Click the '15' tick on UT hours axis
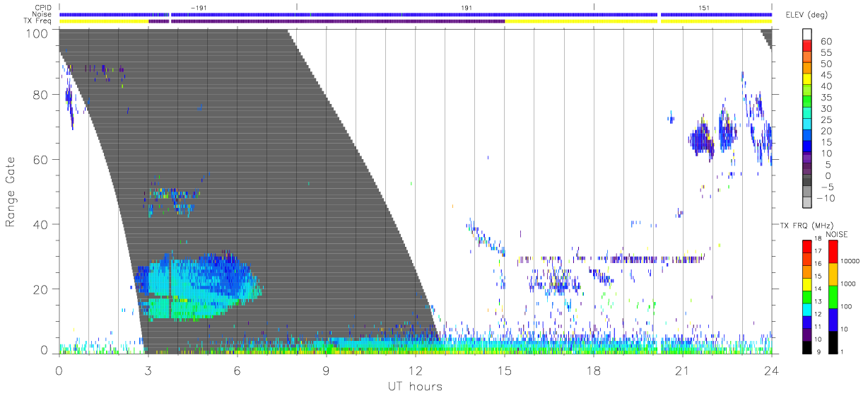The image size is (868, 401). click(x=505, y=371)
